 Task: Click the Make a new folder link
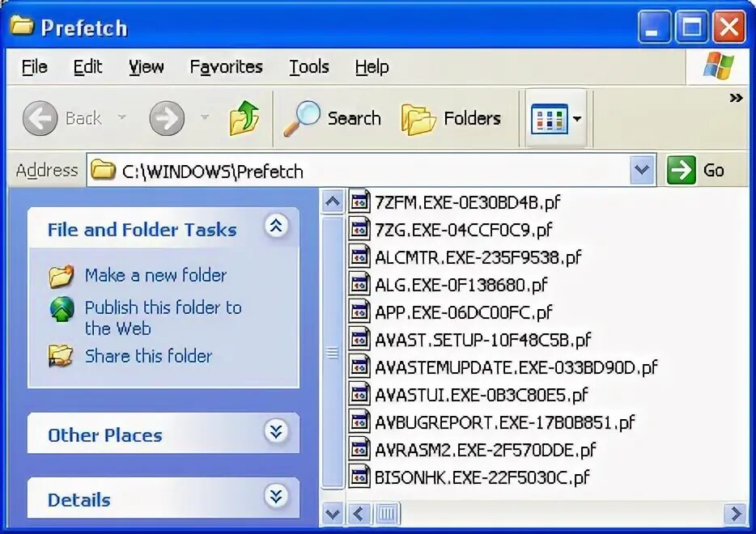tap(155, 275)
